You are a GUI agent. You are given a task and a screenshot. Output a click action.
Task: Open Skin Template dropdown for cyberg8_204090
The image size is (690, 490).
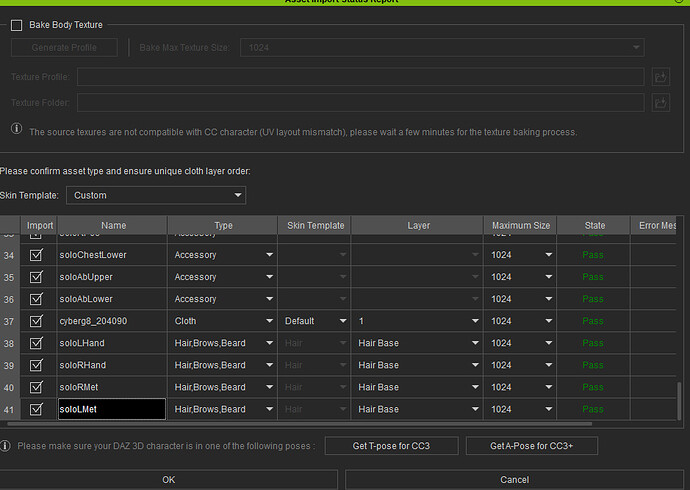pos(313,321)
